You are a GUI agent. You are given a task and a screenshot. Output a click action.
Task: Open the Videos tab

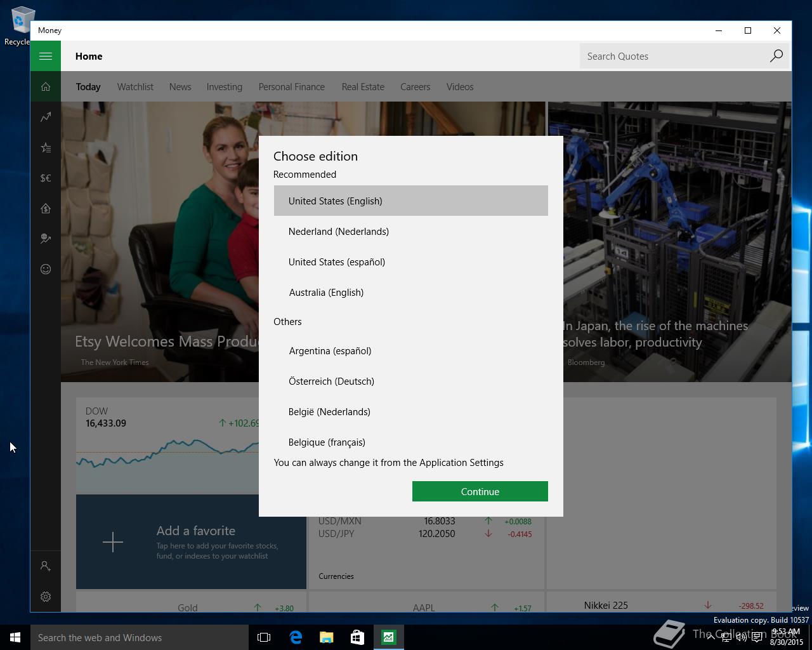(x=460, y=86)
